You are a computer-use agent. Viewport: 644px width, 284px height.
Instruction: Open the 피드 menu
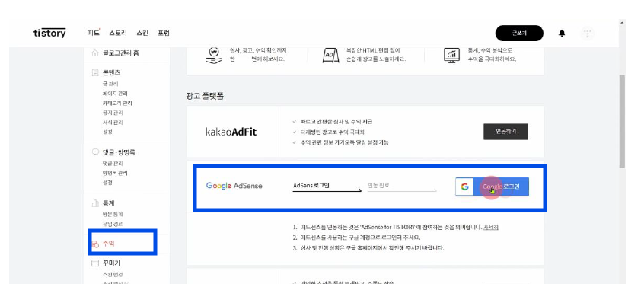(x=94, y=33)
